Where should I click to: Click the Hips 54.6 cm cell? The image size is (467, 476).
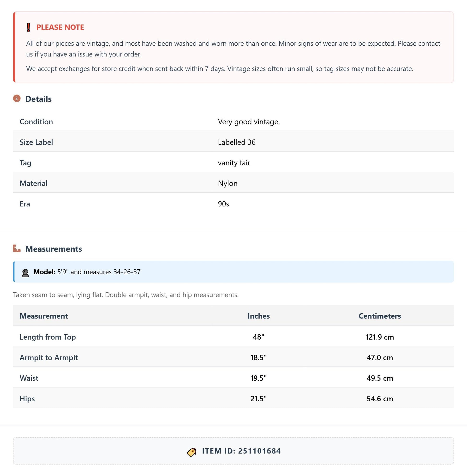[380, 399]
